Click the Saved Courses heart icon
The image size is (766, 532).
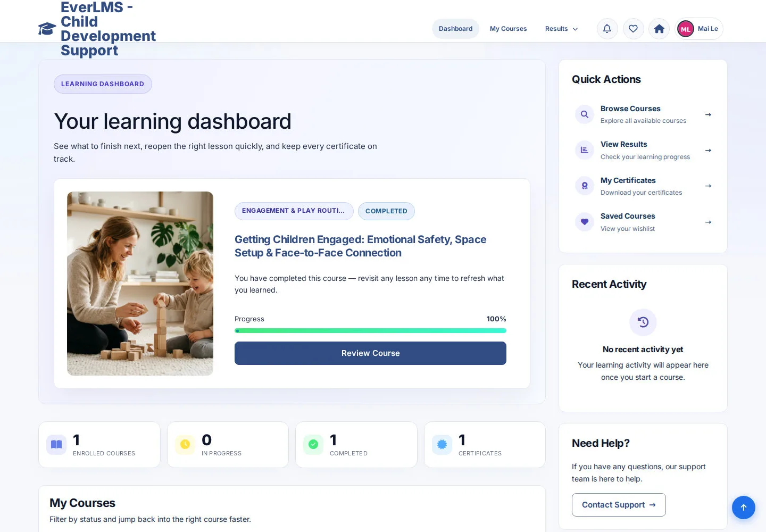pos(585,222)
